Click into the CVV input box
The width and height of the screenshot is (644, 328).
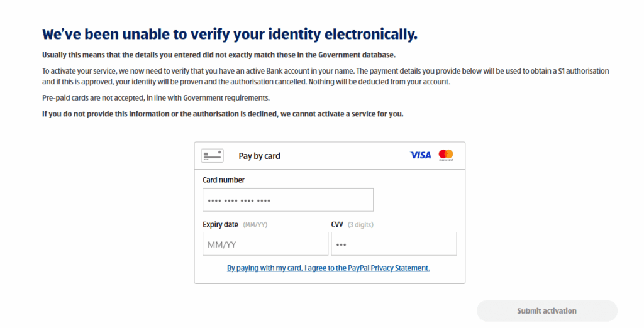394,244
